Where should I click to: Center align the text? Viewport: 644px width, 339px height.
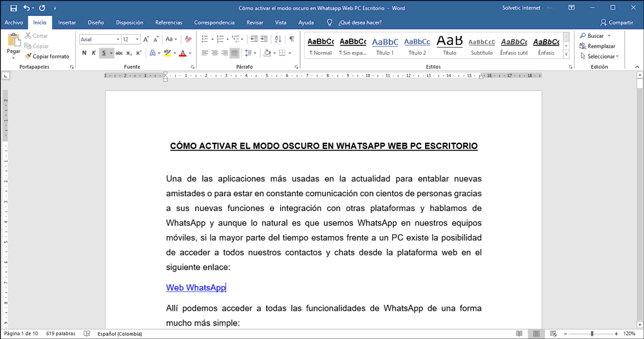click(215, 53)
